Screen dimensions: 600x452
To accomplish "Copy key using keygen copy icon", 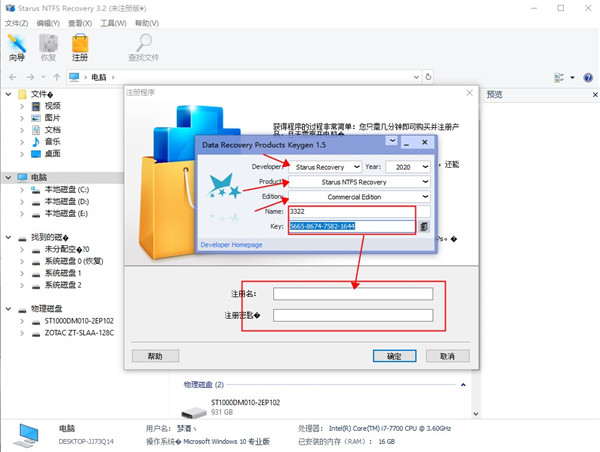I will click(424, 227).
